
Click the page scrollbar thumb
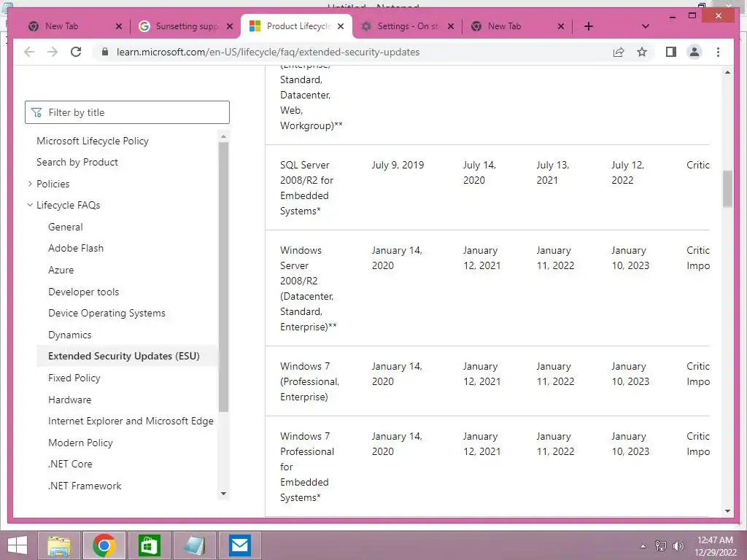click(727, 189)
